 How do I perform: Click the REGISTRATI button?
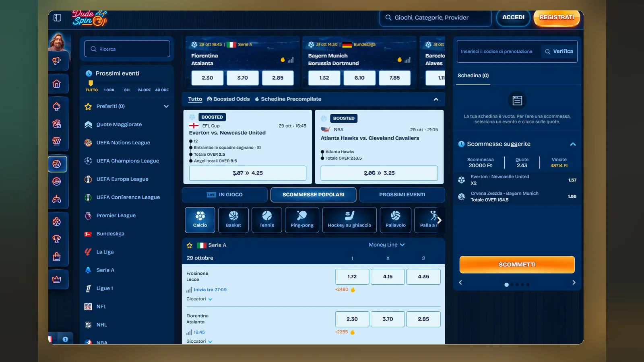(557, 17)
